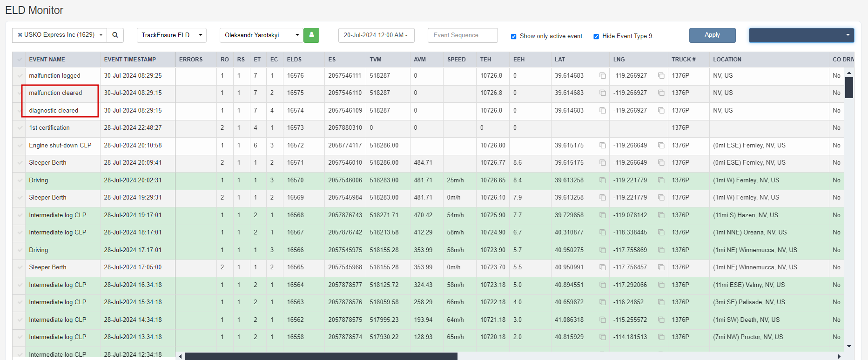The height and width of the screenshot is (360, 868).
Task: Click the scroll-down arrow of vertical scrollbar
Action: [849, 346]
